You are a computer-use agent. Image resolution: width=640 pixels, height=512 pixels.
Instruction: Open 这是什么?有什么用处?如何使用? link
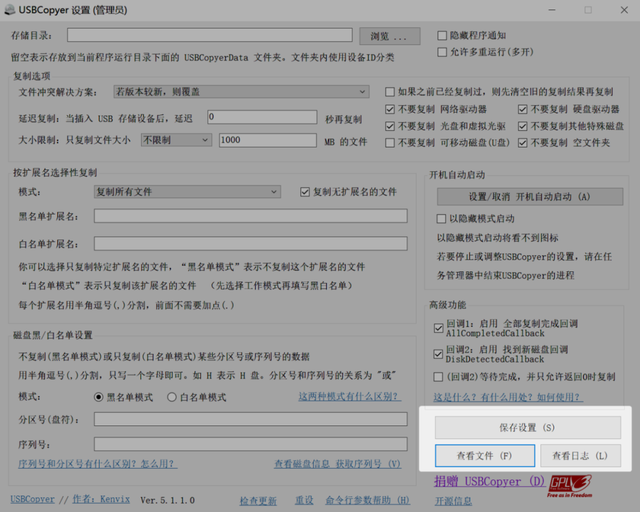pyautogui.click(x=508, y=397)
